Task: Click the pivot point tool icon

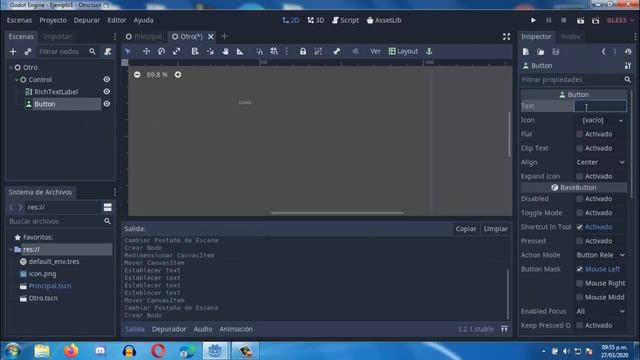Action: 210,51
